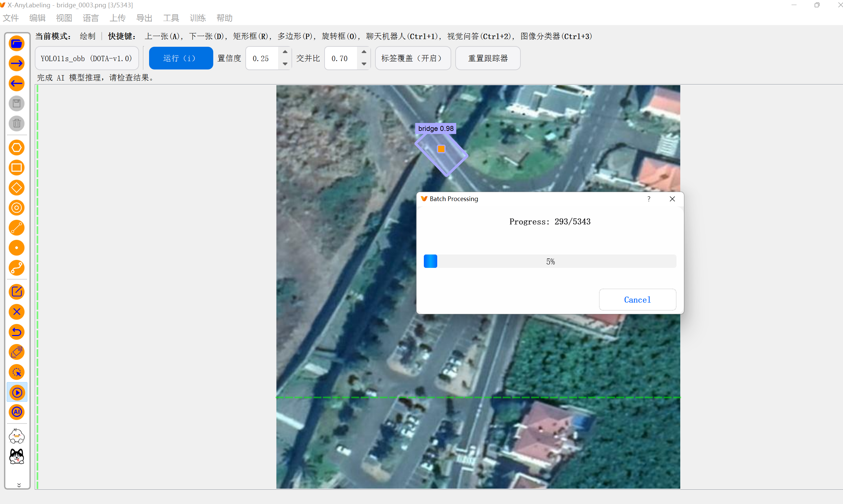Select the rectangle drawing tool icon

click(x=17, y=168)
